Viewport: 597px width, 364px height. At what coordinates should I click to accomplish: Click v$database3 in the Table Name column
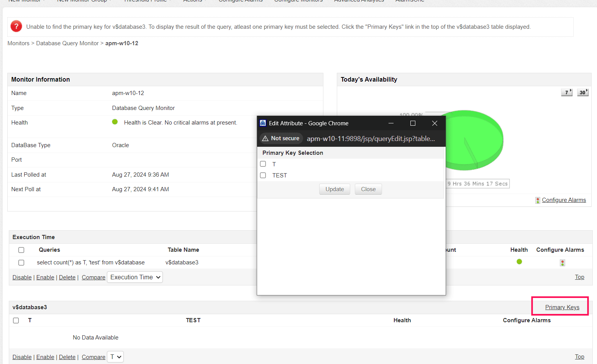(x=182, y=262)
